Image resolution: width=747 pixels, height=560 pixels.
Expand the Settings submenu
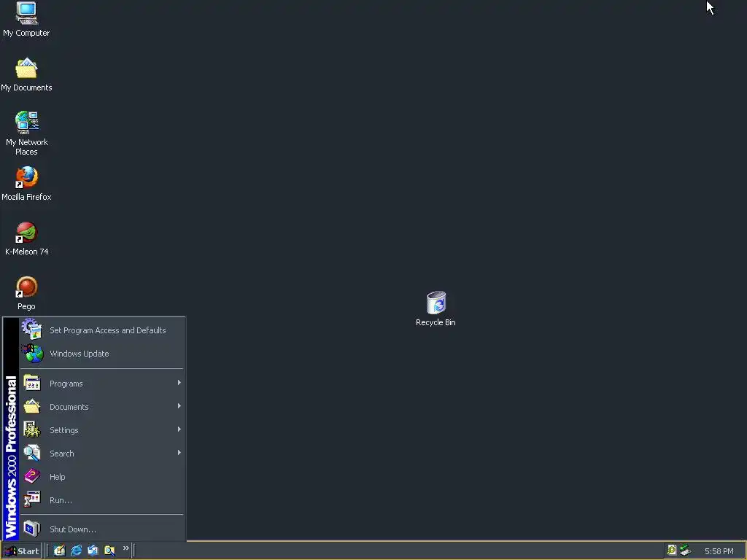[x=101, y=430]
